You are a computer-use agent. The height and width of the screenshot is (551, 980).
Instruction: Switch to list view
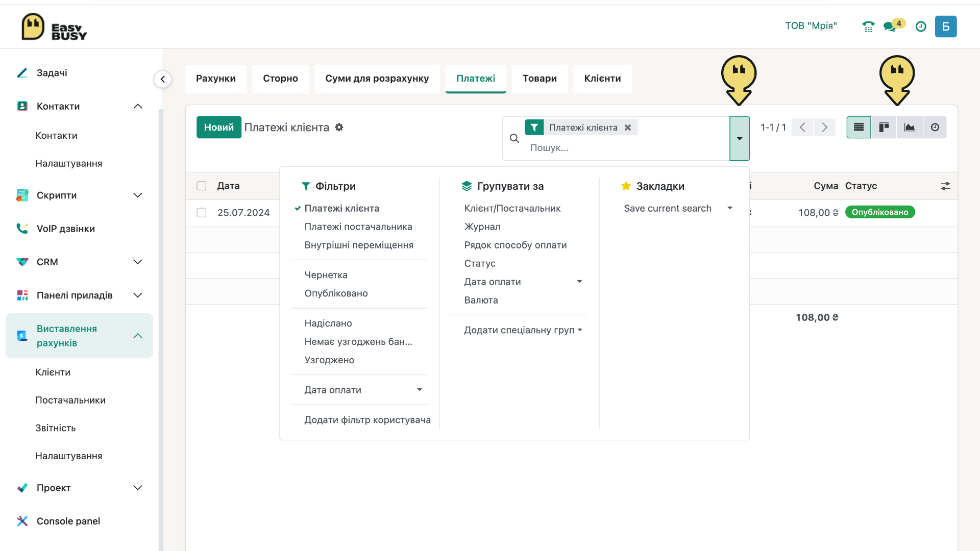click(x=859, y=127)
